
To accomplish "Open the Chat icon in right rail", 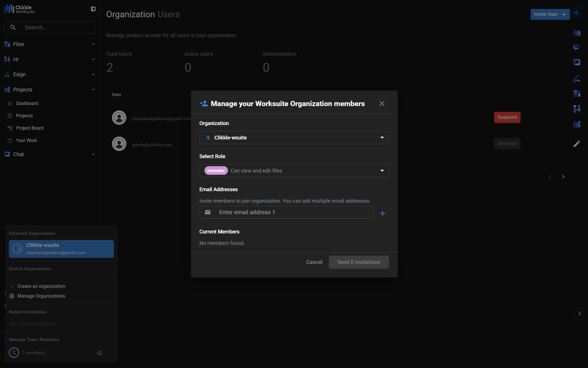I will pyautogui.click(x=577, y=62).
